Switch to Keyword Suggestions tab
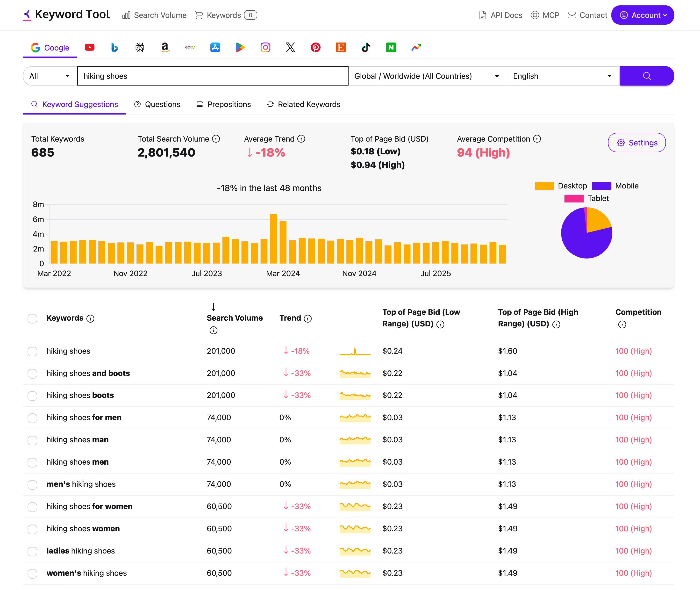The height and width of the screenshot is (590, 700). pos(74,104)
